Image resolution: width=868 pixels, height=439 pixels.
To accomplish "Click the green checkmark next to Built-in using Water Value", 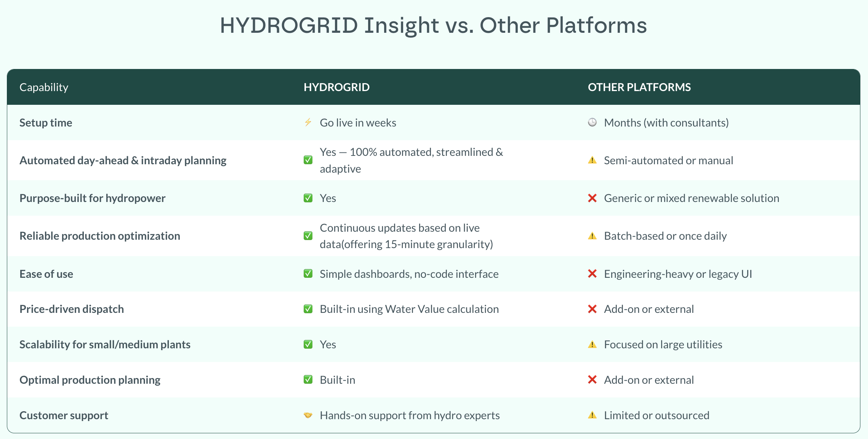I will [308, 309].
